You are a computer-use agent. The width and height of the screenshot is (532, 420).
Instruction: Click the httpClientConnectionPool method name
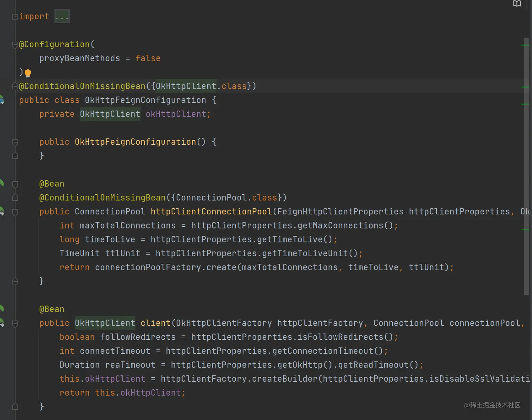[x=211, y=212]
